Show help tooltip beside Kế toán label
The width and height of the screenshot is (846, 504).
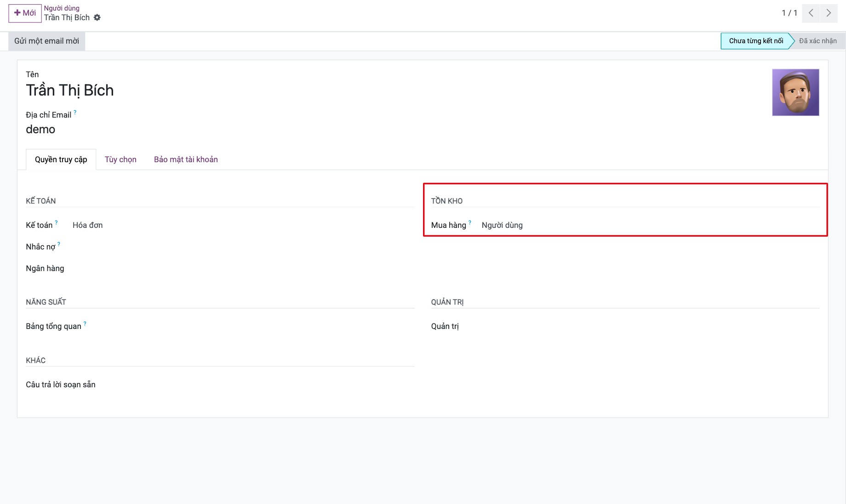(56, 222)
